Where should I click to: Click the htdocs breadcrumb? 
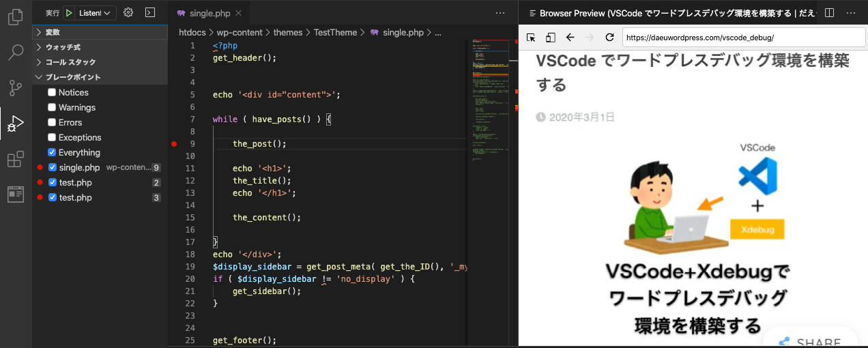(191, 32)
